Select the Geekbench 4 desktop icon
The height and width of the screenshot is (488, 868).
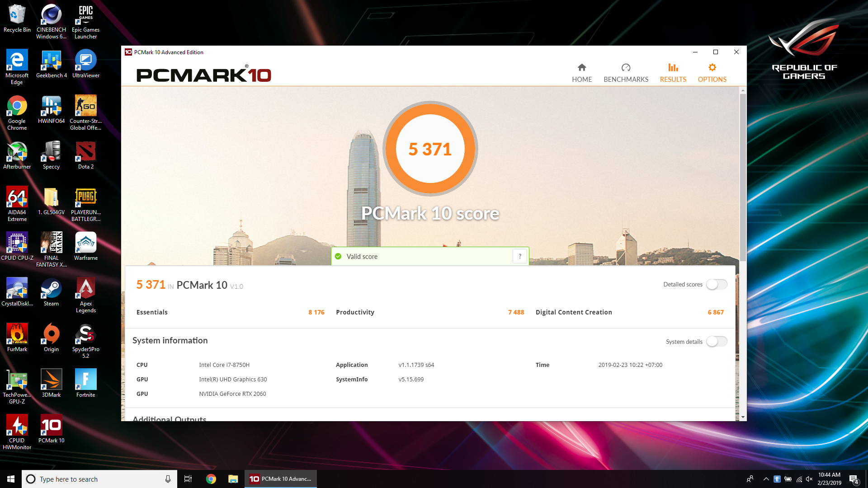[51, 64]
